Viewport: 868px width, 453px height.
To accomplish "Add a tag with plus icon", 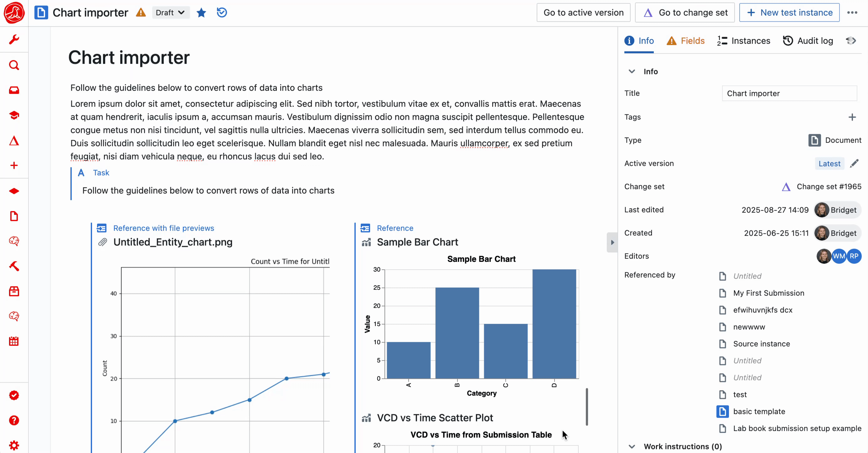I will point(852,117).
